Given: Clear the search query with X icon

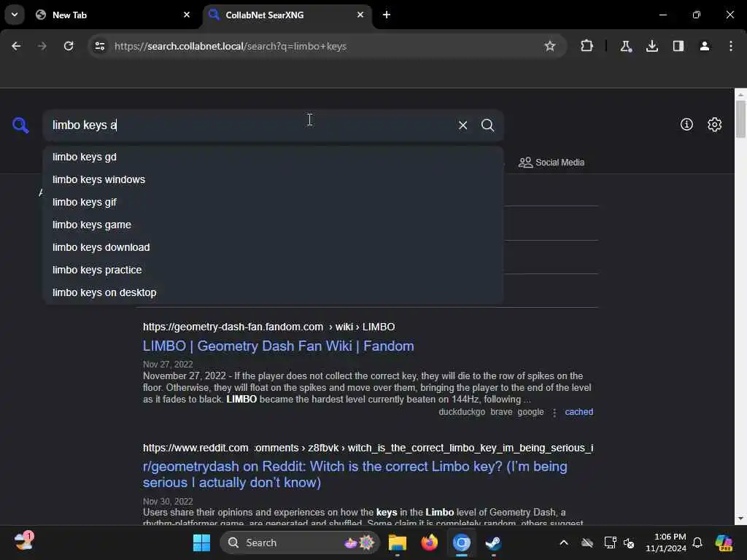Looking at the screenshot, I should 462,125.
